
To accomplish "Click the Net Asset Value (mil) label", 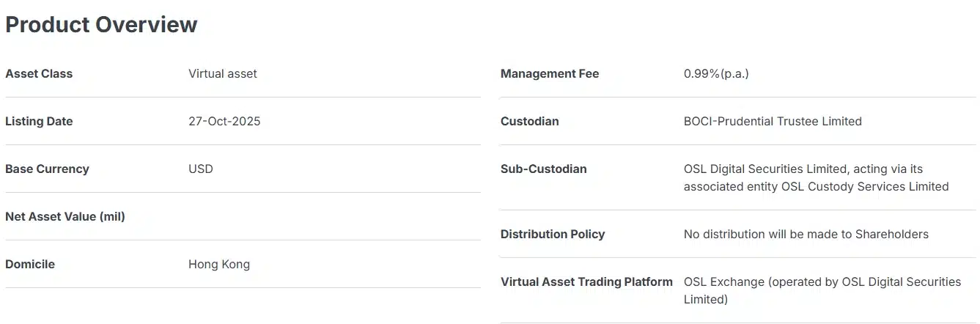I will (x=65, y=216).
